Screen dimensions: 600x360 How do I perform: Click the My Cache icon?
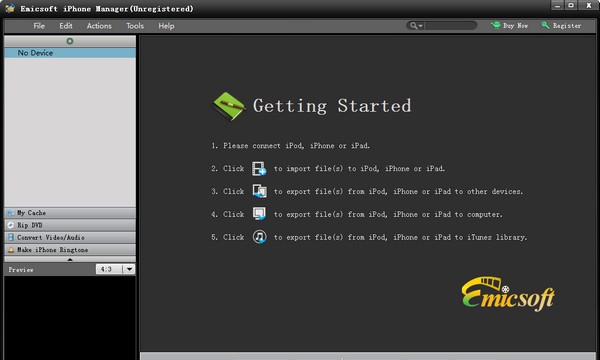click(11, 213)
